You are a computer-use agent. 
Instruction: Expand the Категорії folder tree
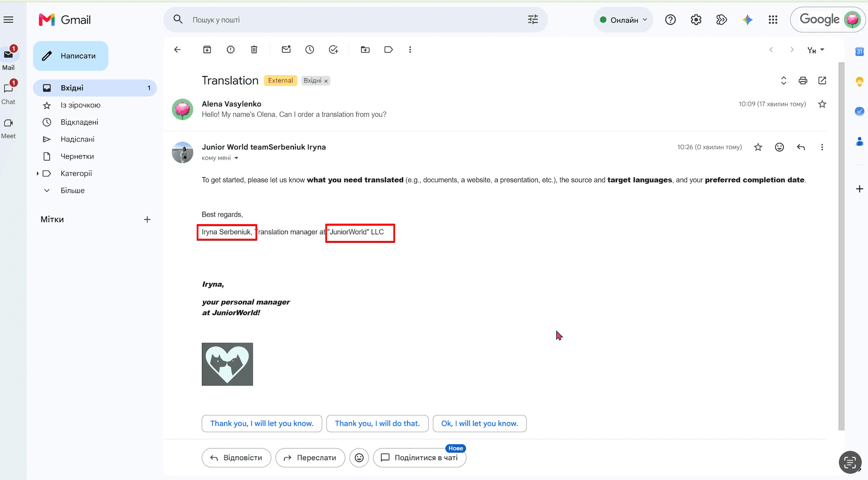(x=38, y=174)
